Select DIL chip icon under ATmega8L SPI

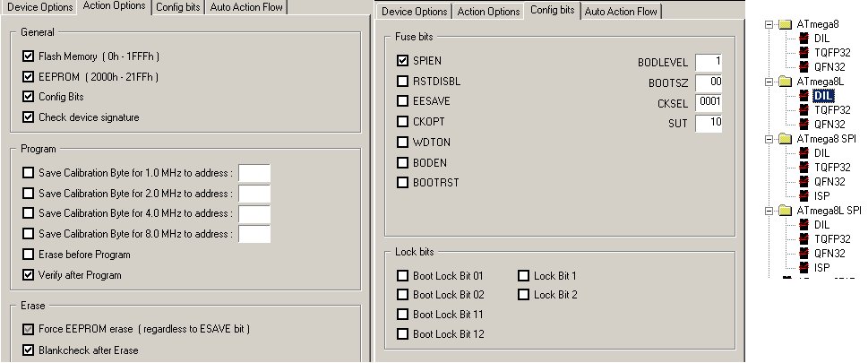tap(804, 224)
